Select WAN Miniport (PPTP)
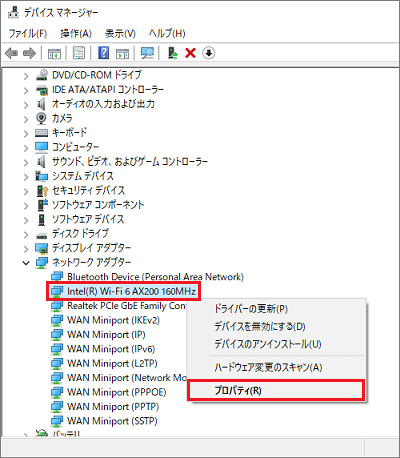400x458 pixels. (x=113, y=407)
